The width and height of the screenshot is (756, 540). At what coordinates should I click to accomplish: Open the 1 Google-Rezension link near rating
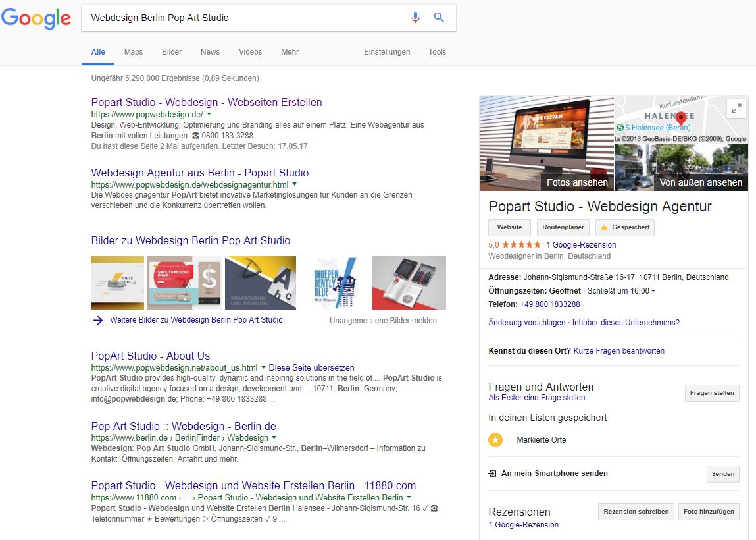point(581,245)
